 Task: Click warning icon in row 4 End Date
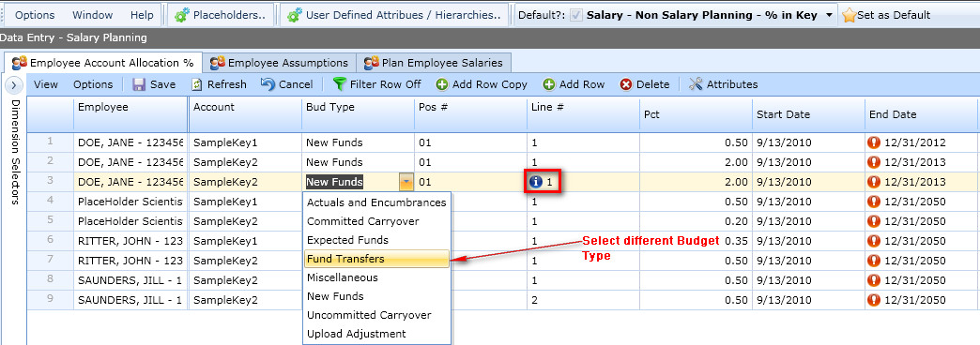[875, 202]
